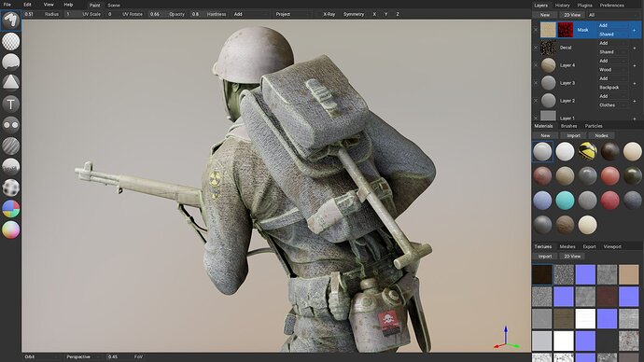Toggle visibility of Layer 3
The height and width of the screenshot is (362, 644).
pos(535,83)
